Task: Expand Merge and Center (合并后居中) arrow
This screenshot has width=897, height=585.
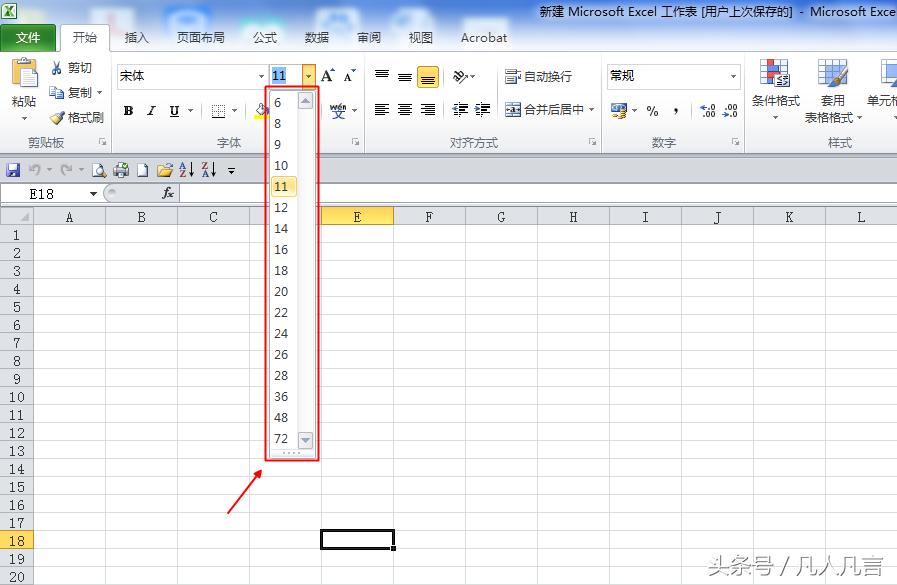Action: pos(592,110)
